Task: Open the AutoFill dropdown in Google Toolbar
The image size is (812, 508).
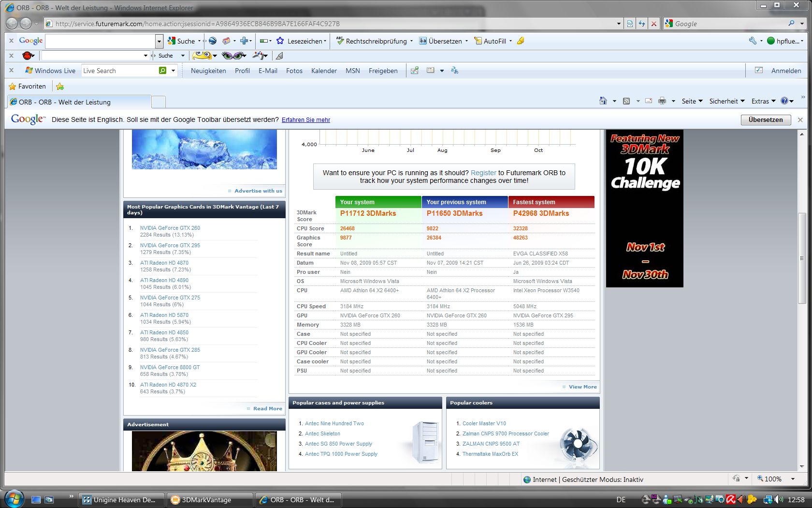Action: click(x=511, y=41)
